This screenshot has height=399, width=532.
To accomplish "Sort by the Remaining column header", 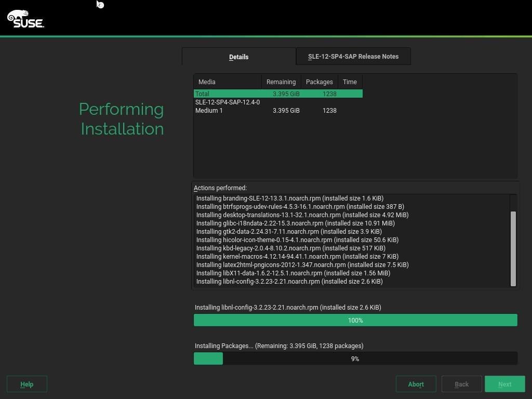I will [281, 82].
